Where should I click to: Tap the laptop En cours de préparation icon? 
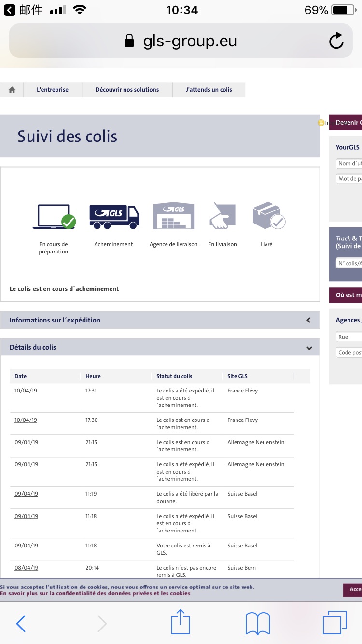click(x=54, y=216)
